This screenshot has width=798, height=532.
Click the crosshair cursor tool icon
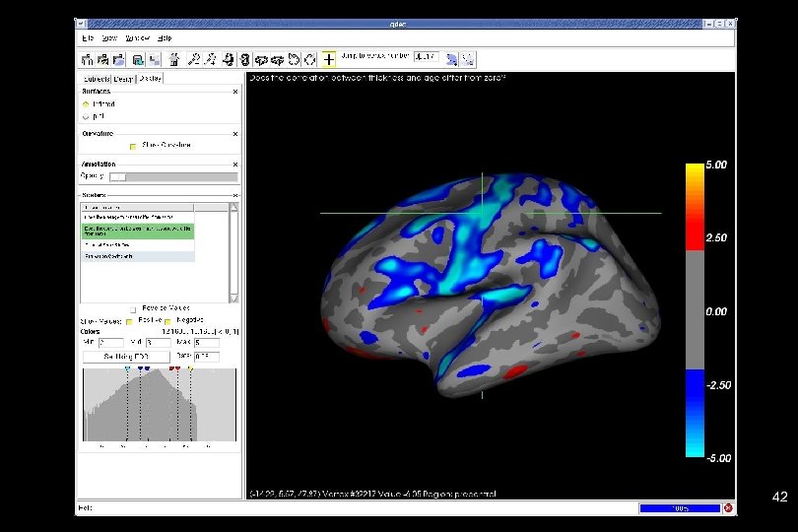point(329,58)
